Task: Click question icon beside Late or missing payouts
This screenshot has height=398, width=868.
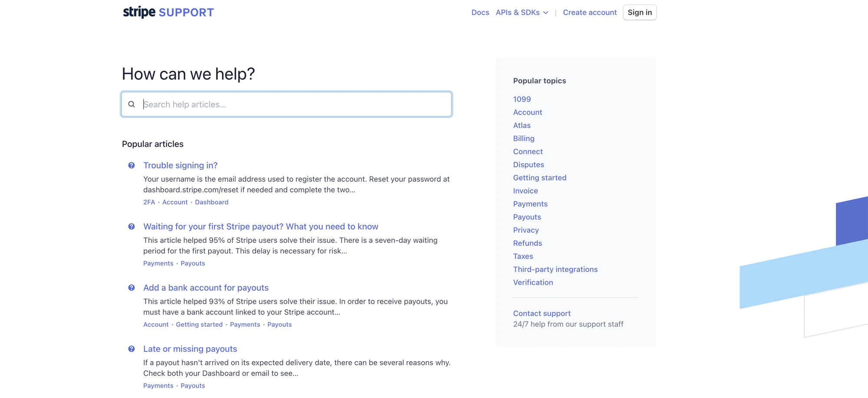Action: point(132,349)
